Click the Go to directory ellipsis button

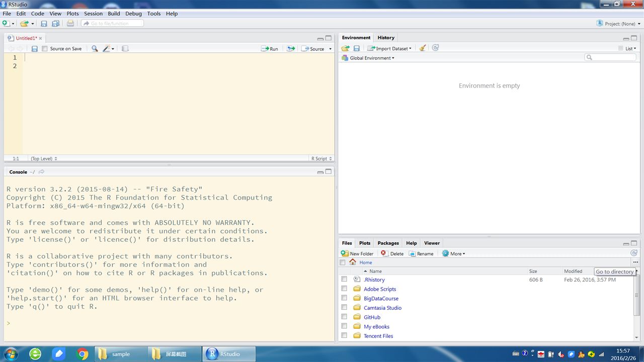tap(635, 262)
